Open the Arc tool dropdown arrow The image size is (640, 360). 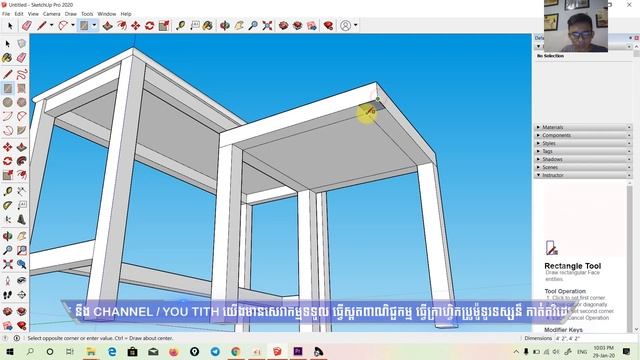point(73,25)
